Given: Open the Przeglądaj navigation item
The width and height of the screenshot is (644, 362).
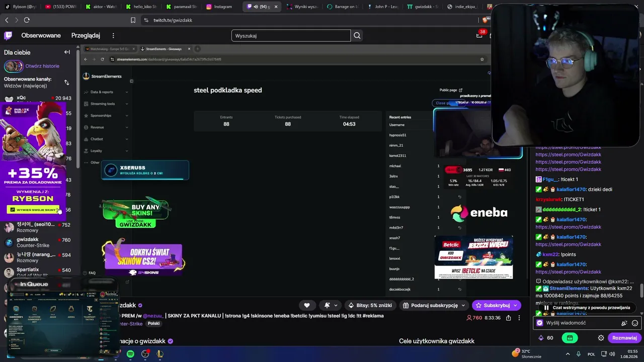Looking at the screenshot, I should pos(86,36).
